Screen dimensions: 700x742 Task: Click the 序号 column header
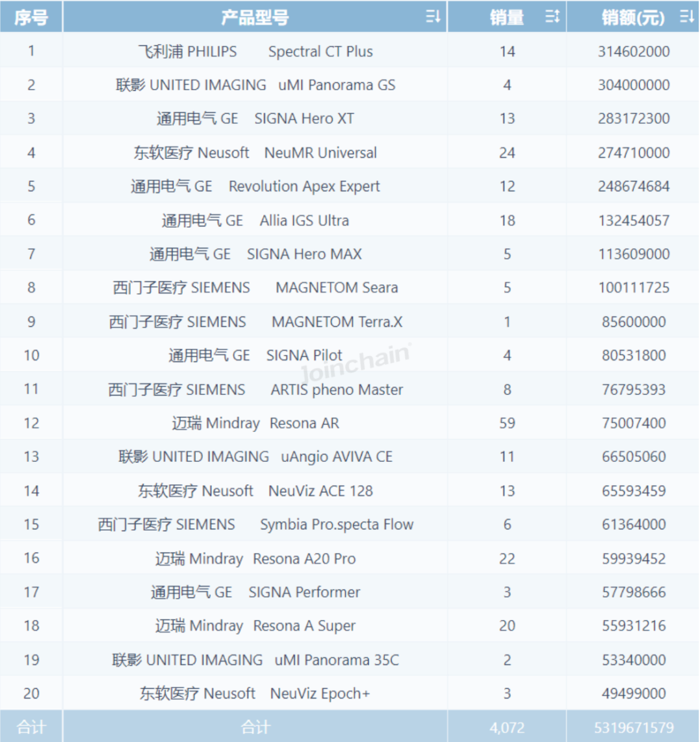point(31,18)
